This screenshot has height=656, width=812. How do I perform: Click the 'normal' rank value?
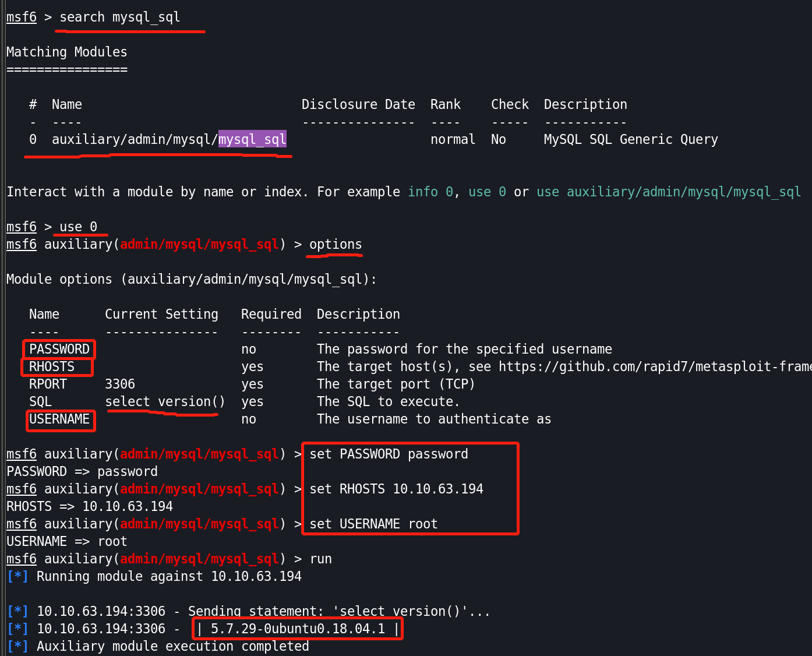tap(453, 139)
